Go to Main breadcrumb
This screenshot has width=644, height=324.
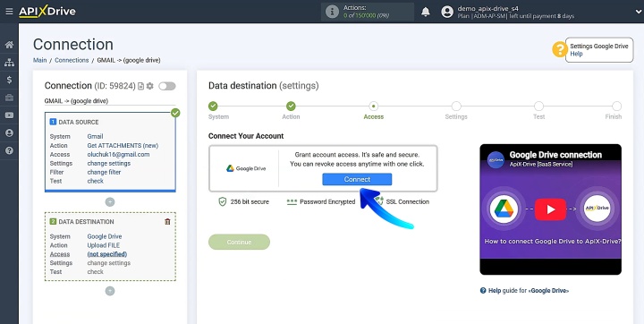[40, 60]
